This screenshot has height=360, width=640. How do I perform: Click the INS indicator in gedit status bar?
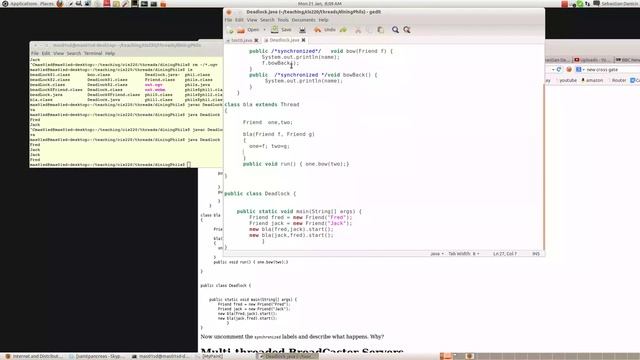[536, 254]
